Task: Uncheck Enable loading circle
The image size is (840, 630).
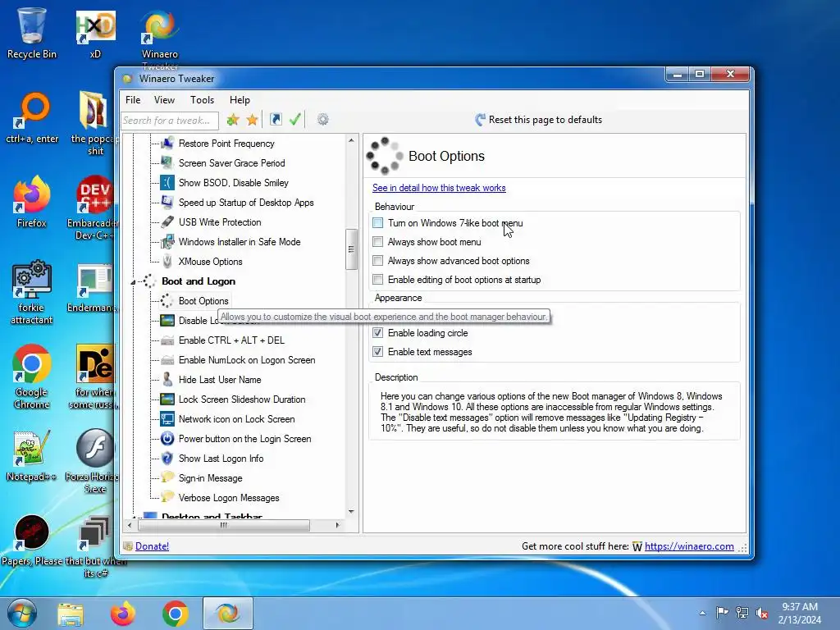Action: pyautogui.click(x=377, y=333)
